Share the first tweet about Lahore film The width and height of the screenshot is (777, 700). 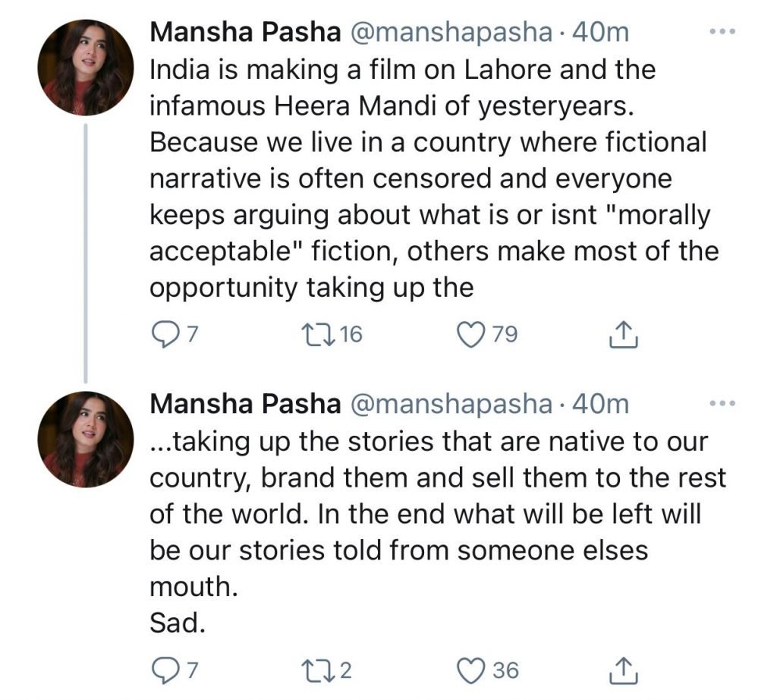tap(623, 335)
